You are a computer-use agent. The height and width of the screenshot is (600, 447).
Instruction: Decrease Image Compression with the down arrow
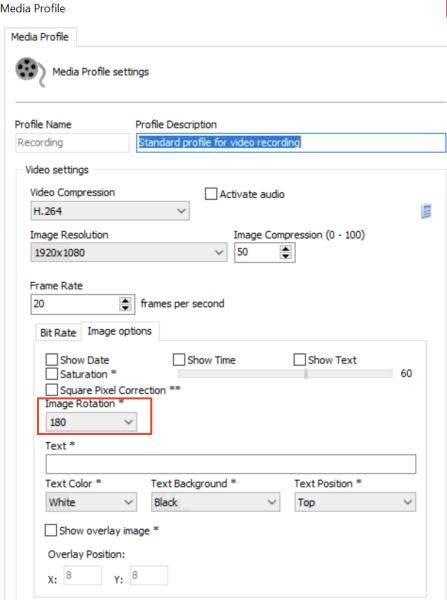(x=285, y=256)
